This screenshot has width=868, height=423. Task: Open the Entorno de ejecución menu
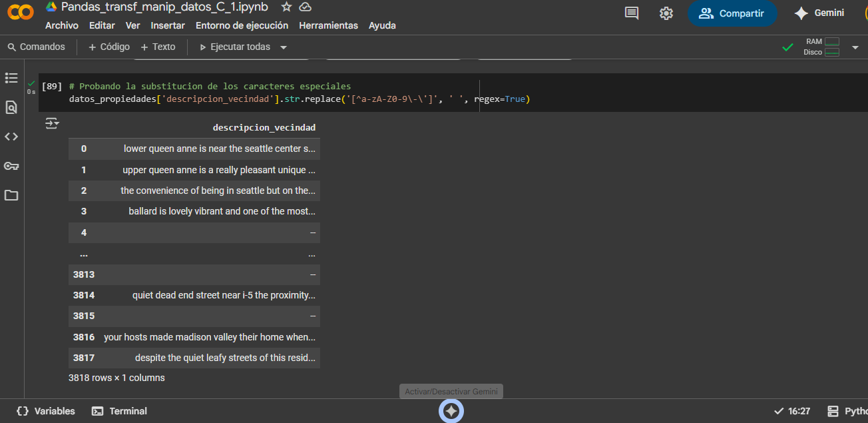tap(242, 25)
